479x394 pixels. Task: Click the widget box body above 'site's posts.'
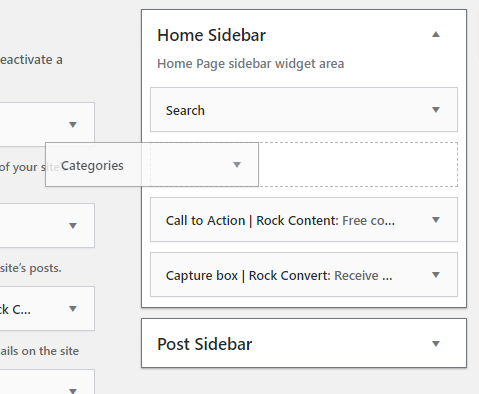[47, 226]
